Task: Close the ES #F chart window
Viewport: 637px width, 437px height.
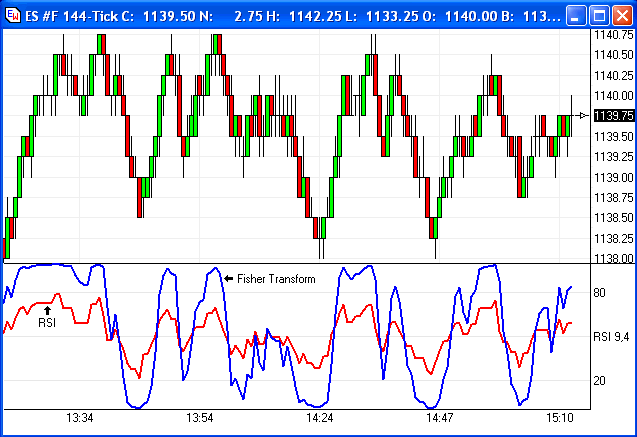Action: click(x=620, y=16)
